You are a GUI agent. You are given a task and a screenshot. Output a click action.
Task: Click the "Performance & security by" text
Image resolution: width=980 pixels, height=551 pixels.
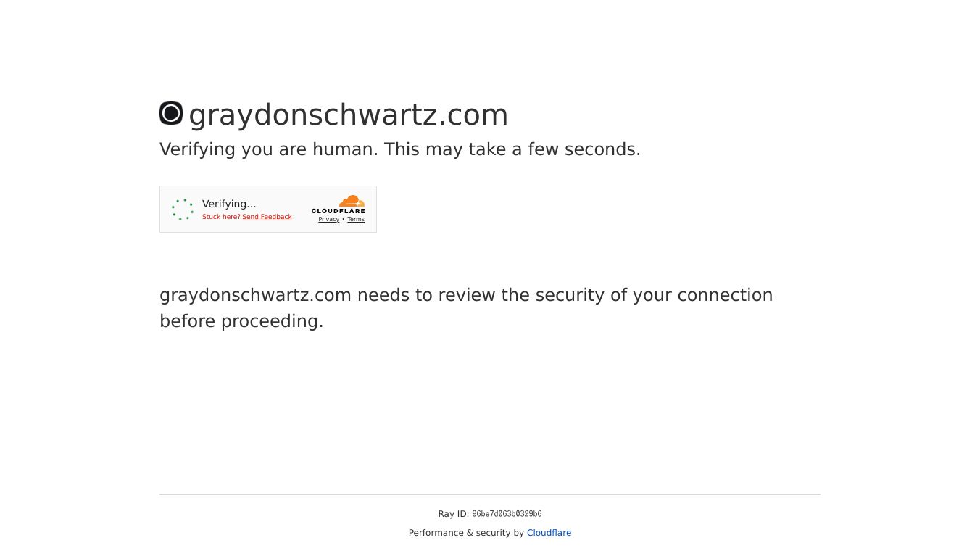click(466, 533)
